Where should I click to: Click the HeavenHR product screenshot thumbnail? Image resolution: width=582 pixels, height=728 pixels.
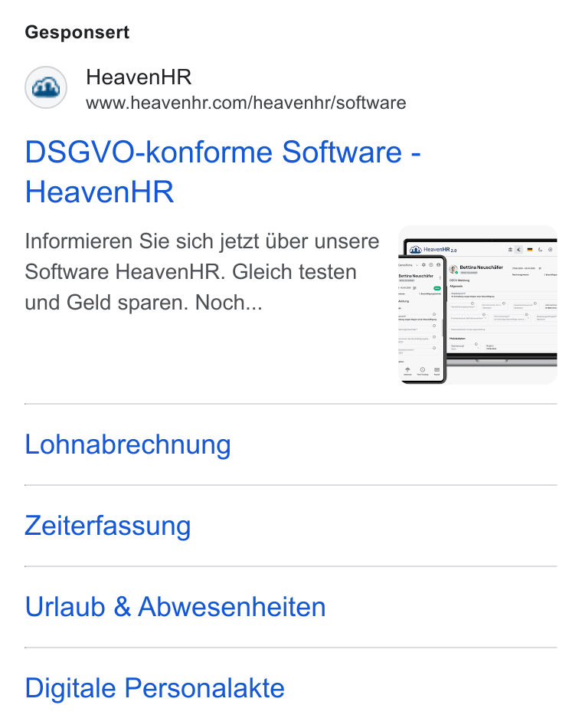click(478, 305)
